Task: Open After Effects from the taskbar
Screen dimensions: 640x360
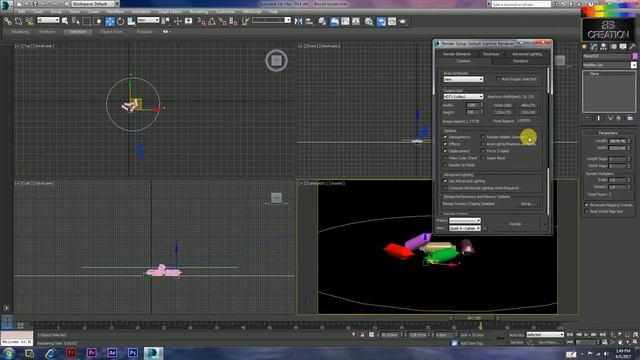Action: point(112,353)
